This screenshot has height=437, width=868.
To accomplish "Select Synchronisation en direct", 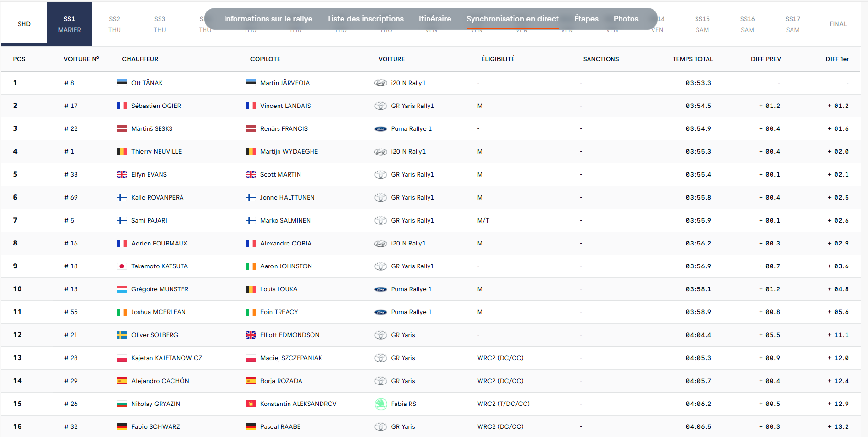I will click(x=513, y=19).
